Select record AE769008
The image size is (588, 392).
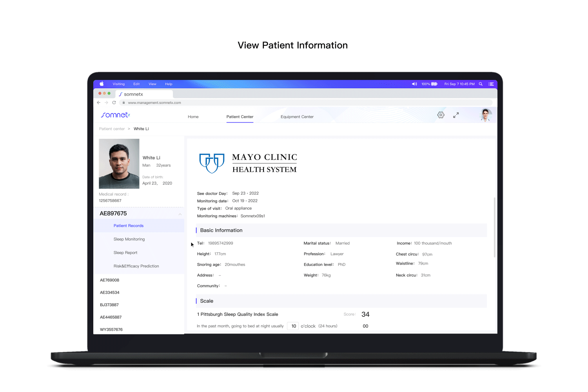(109, 280)
